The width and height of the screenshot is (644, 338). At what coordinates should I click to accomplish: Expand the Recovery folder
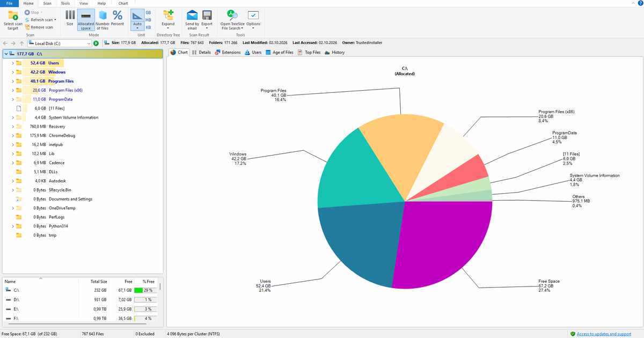click(13, 127)
